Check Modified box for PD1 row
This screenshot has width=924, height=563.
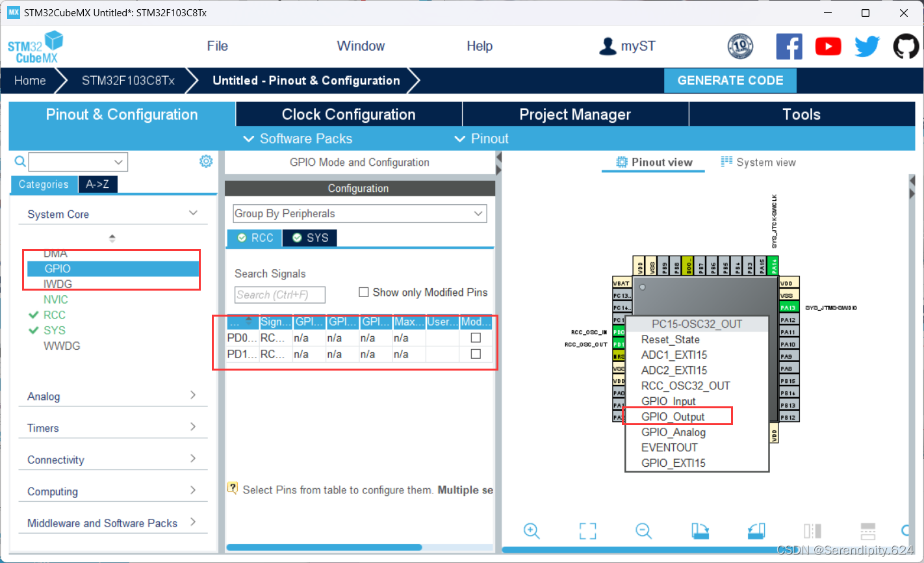[476, 354]
